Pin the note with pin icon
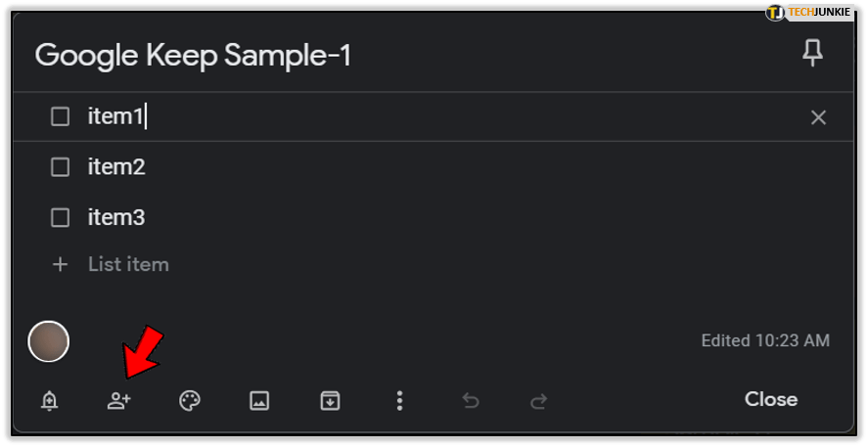 pos(812,55)
